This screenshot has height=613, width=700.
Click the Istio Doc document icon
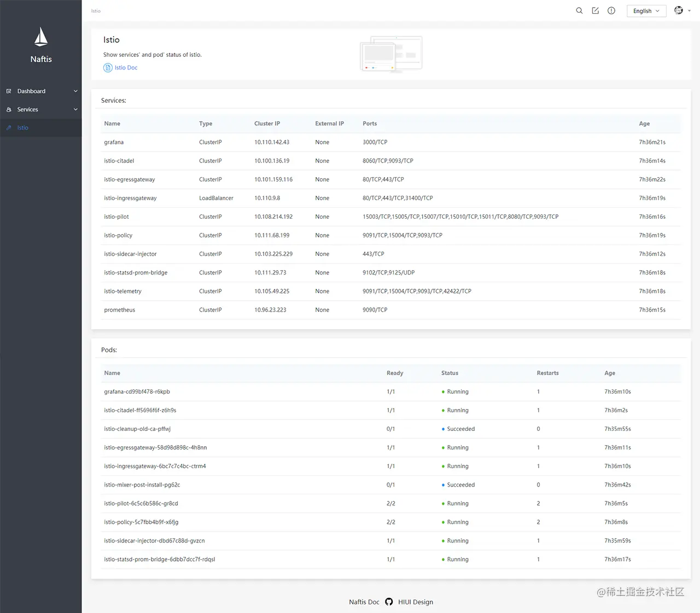pyautogui.click(x=108, y=68)
